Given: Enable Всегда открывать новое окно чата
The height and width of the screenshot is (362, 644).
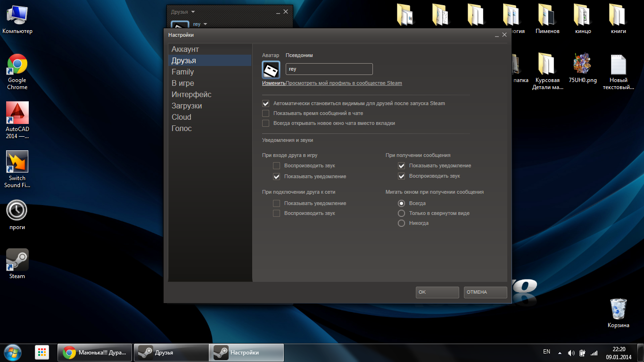Looking at the screenshot, I should coord(265,123).
